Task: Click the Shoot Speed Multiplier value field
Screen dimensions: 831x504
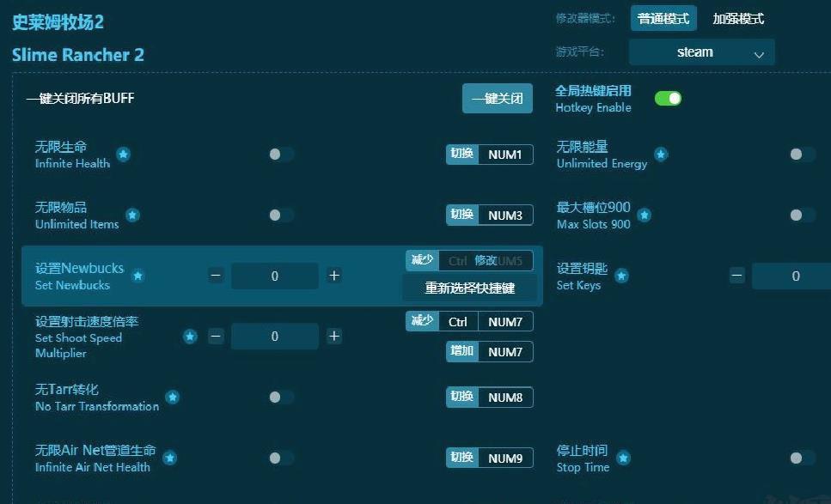Action: pyautogui.click(x=274, y=337)
